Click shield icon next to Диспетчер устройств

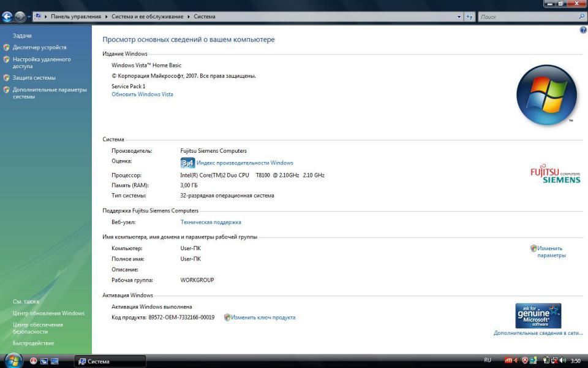pyautogui.click(x=6, y=47)
